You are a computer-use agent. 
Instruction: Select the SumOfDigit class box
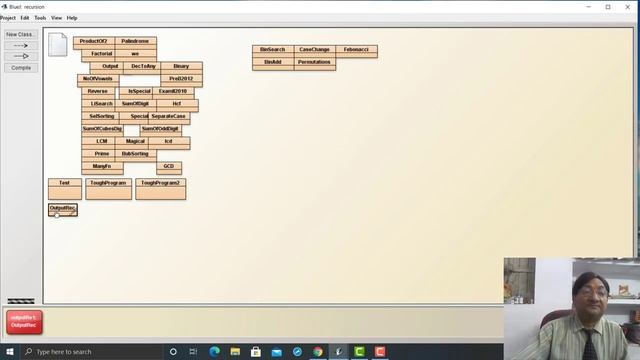136,106
